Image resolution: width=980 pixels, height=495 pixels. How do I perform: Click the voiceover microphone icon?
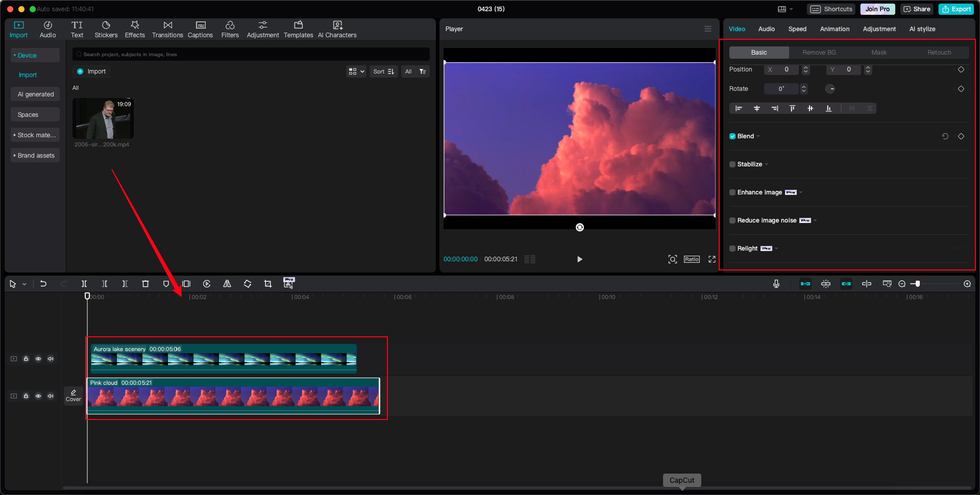coord(776,284)
